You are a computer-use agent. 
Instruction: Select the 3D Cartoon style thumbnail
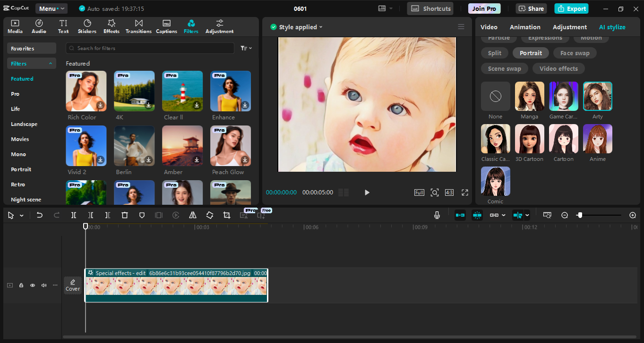(529, 139)
